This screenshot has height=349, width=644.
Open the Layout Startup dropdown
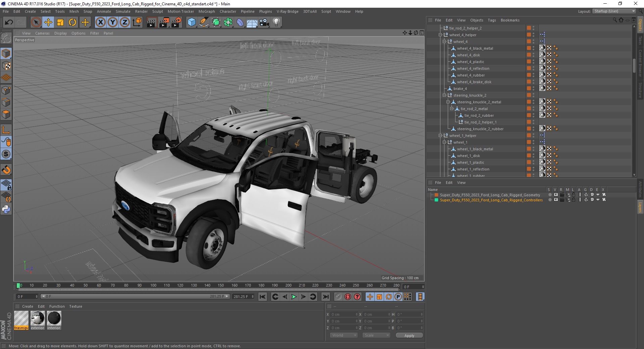tap(614, 11)
